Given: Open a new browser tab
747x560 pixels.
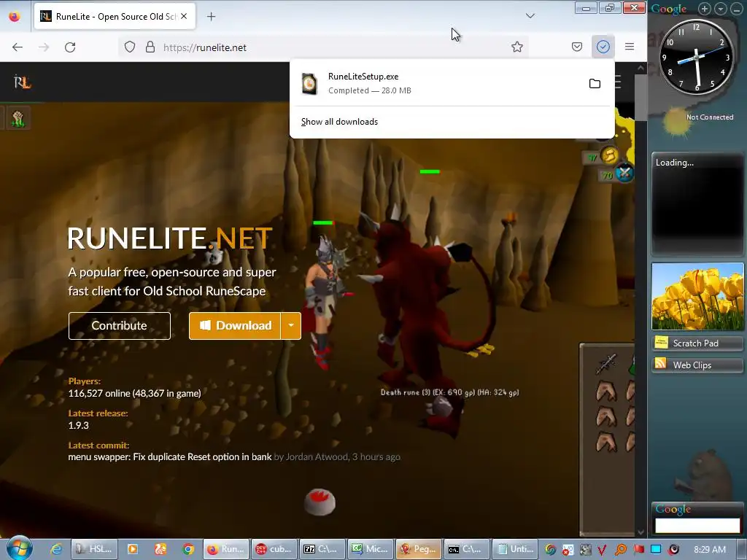Looking at the screenshot, I should coord(211,17).
